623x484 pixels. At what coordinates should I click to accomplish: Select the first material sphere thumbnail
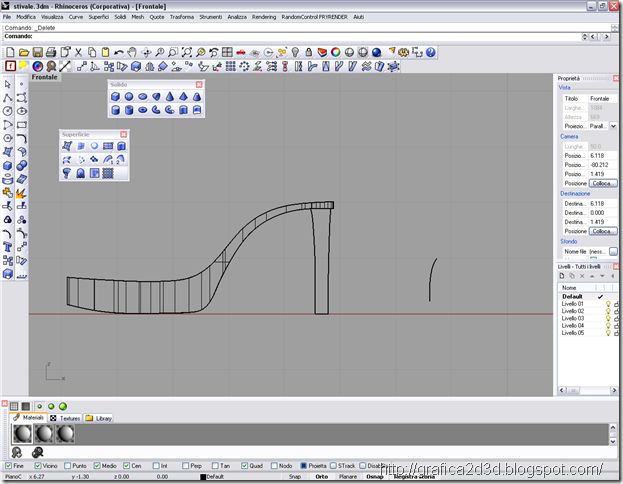point(22,434)
